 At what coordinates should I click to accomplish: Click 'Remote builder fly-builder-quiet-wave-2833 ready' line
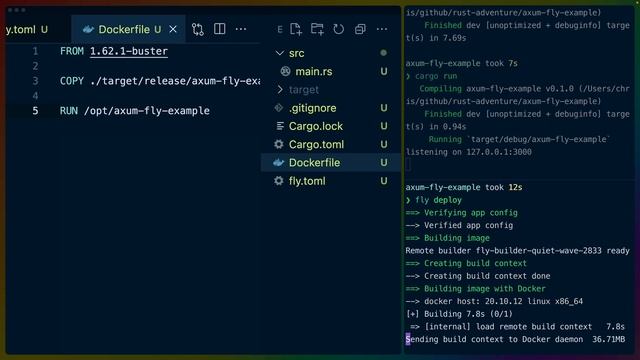pyautogui.click(x=517, y=251)
